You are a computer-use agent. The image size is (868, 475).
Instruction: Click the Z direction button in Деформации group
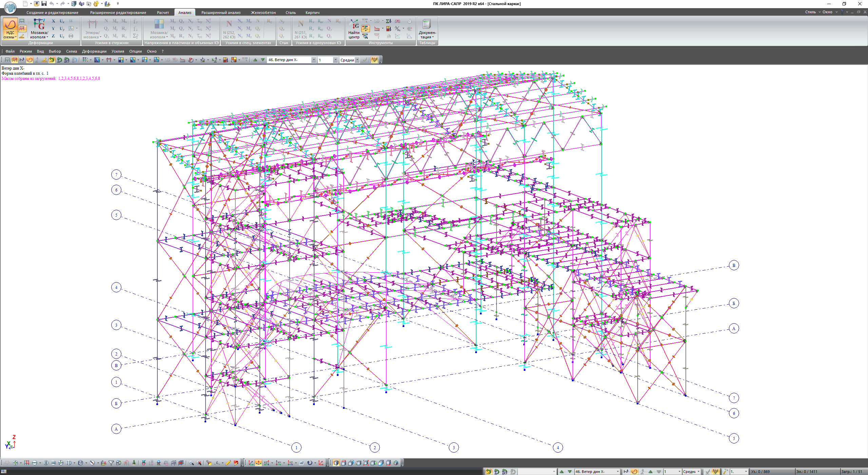point(53,36)
